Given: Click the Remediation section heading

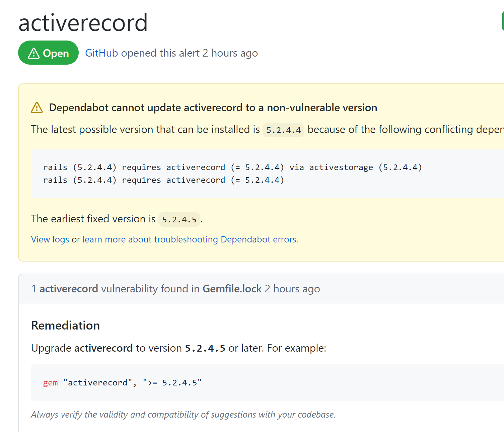Looking at the screenshot, I should click(65, 325).
